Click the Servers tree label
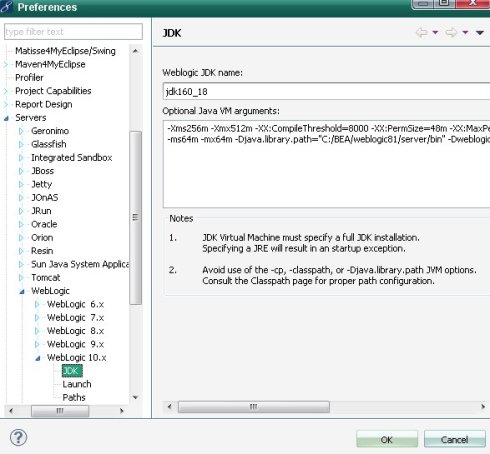The image size is (490, 454). pos(31,117)
